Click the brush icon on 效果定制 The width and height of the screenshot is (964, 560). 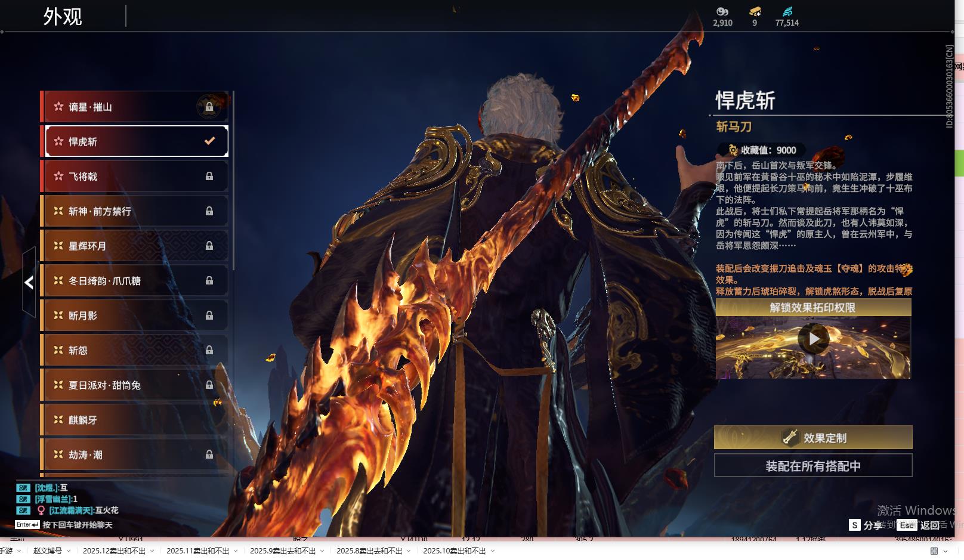tap(790, 437)
